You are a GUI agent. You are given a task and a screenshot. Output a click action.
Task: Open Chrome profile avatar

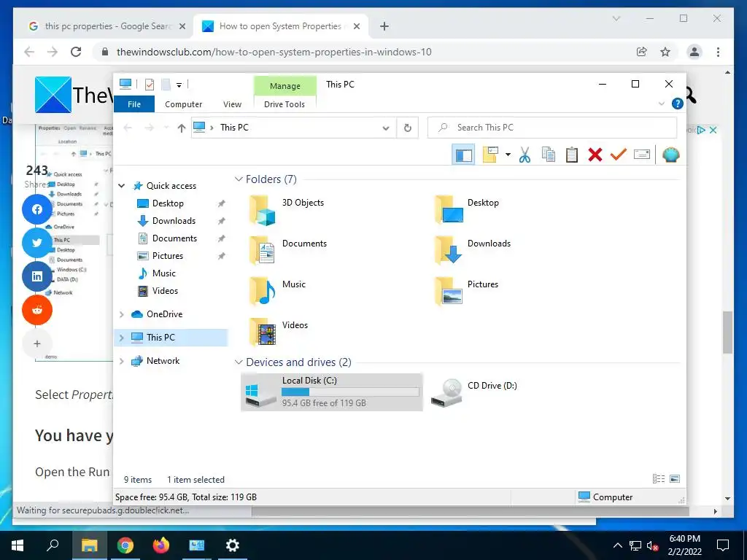click(x=694, y=52)
